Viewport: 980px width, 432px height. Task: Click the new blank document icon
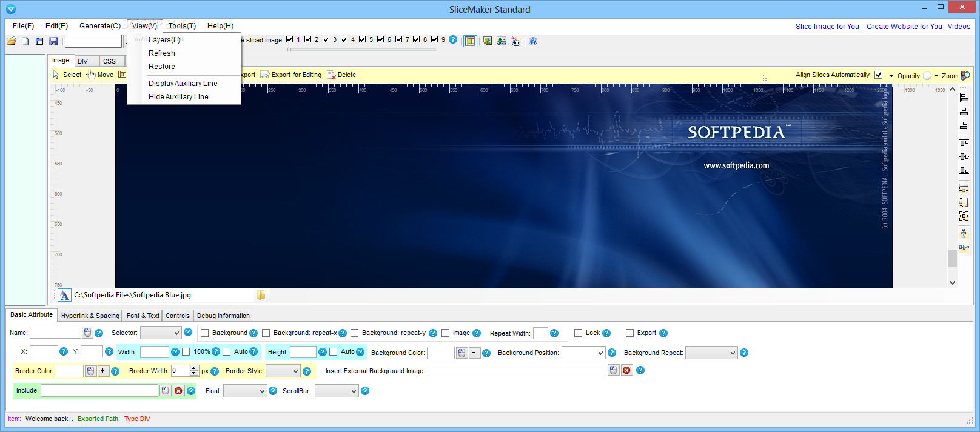point(25,41)
